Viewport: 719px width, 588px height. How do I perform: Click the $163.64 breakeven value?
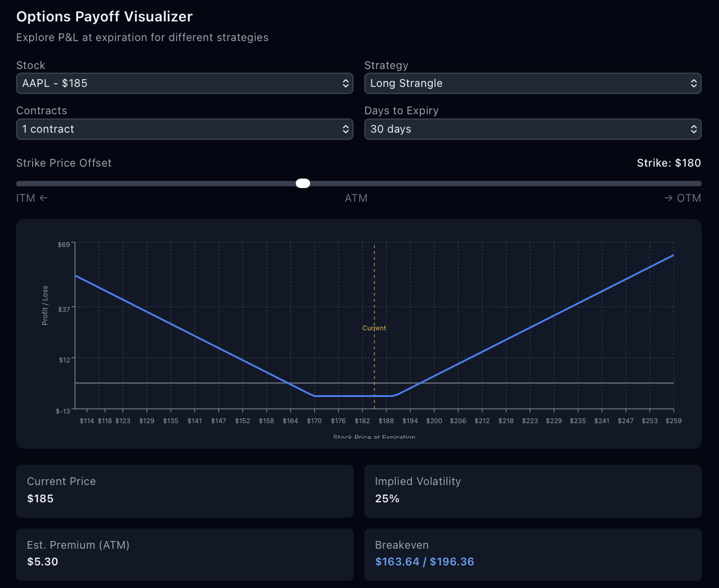[398, 561]
